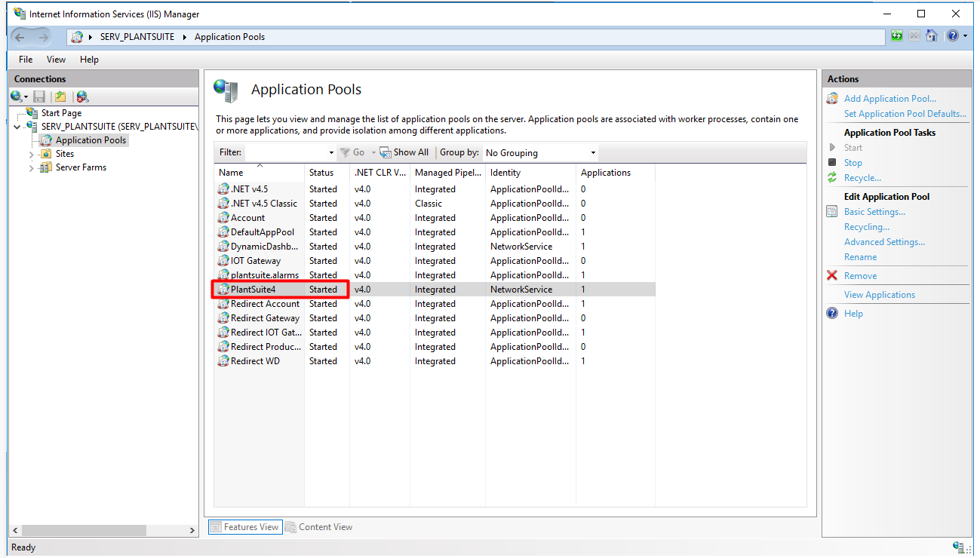Click the red Remove X icon
Viewport: 980px width, 558px height.
[x=832, y=276]
